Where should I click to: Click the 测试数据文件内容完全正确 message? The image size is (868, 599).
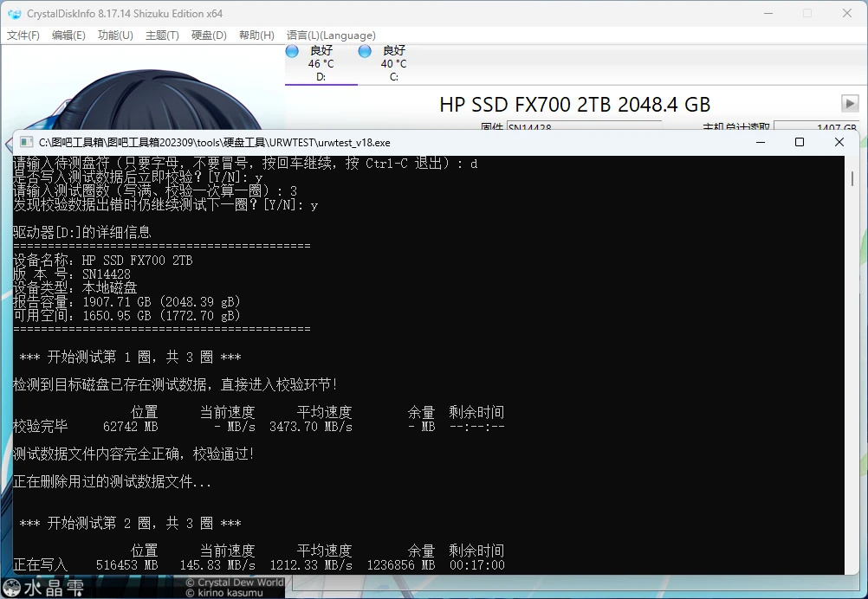(133, 454)
